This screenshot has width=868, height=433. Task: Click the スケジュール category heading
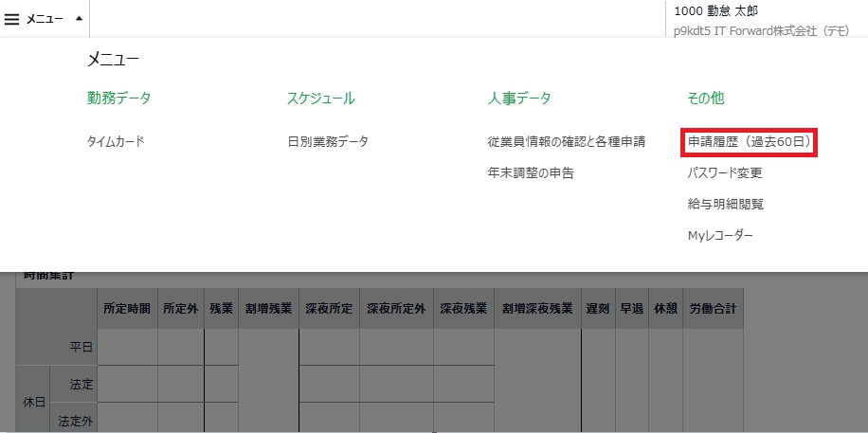(320, 99)
